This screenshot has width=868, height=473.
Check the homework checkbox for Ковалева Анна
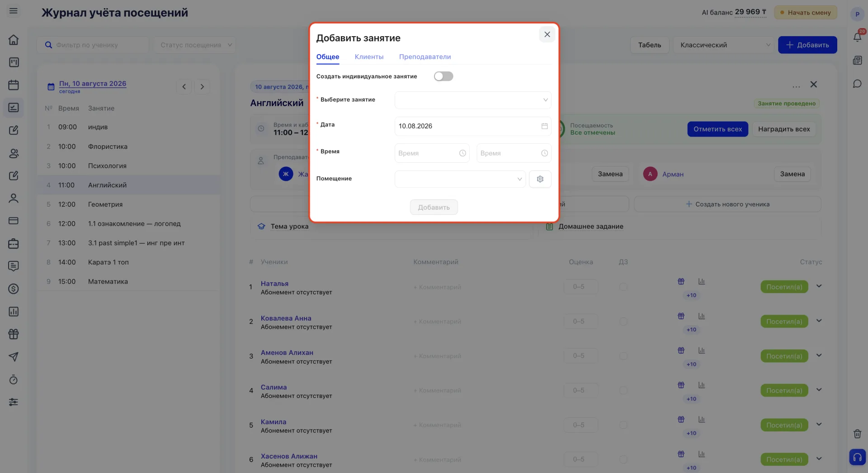(x=623, y=322)
